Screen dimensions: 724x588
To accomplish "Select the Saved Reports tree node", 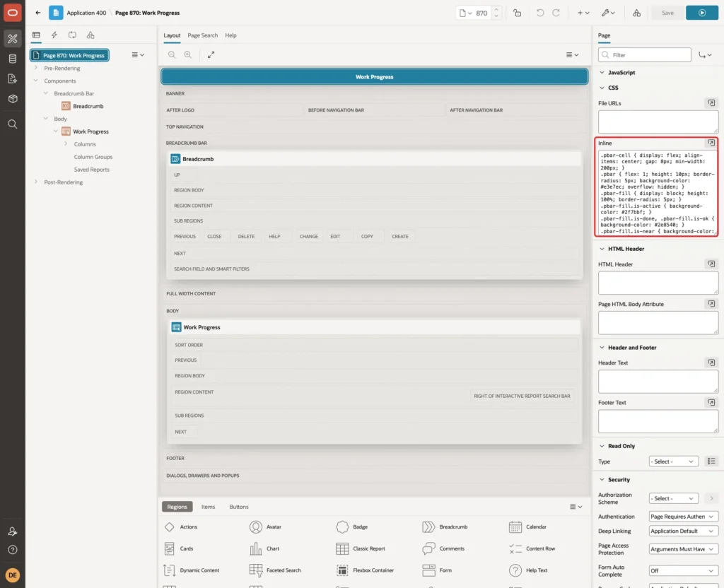I will [x=91, y=170].
